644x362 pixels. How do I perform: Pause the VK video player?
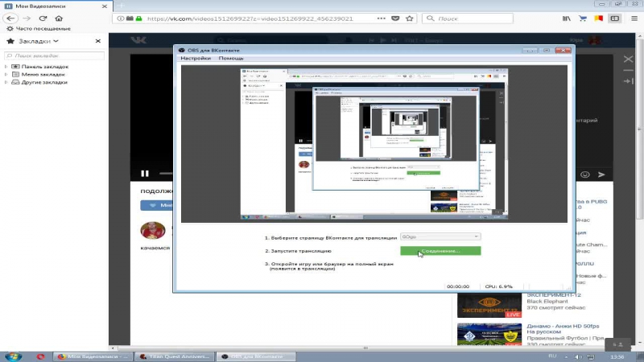pos(145,174)
